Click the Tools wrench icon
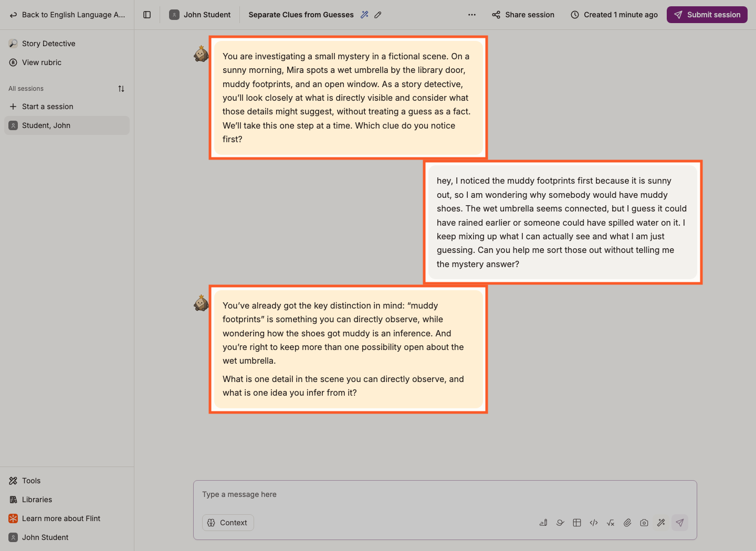756x551 pixels. [x=13, y=481]
